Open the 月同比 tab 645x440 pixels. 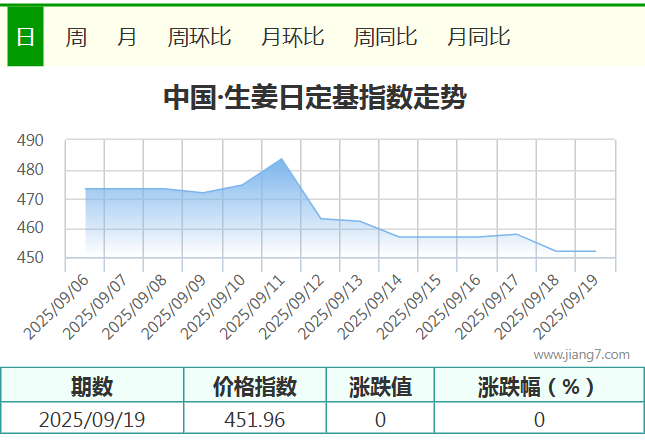(x=478, y=37)
